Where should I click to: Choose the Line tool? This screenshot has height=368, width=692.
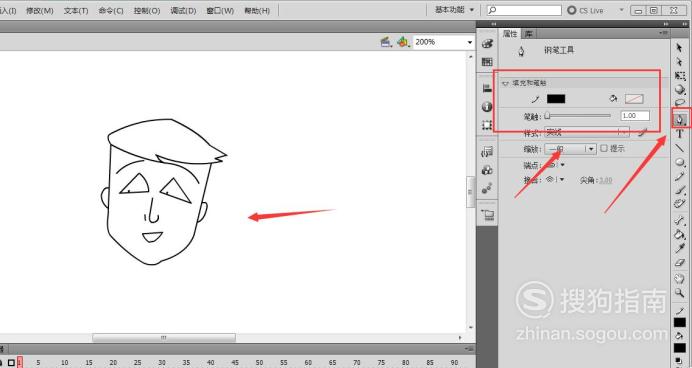coord(680,148)
